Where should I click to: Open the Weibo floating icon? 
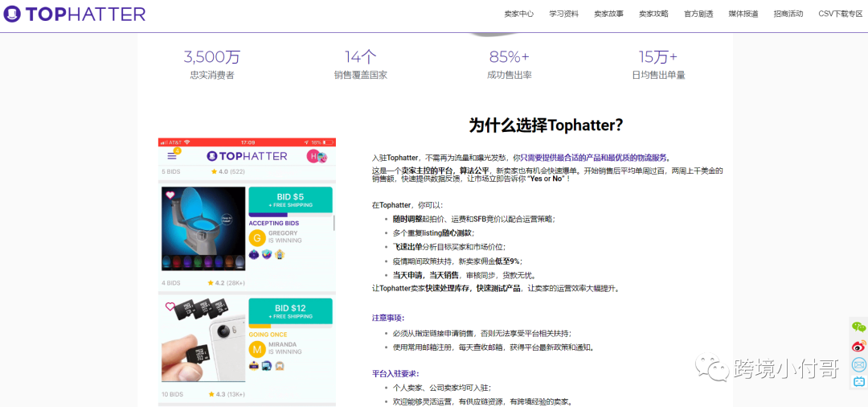[858, 346]
